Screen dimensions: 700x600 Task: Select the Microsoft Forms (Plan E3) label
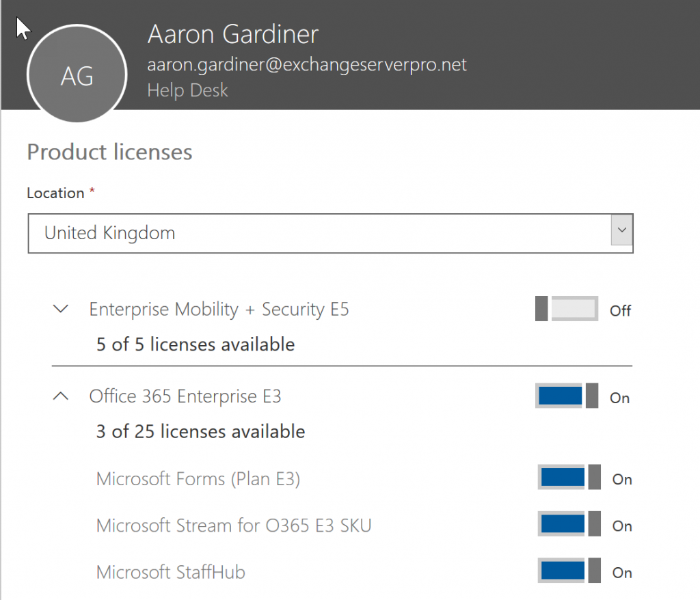click(x=198, y=478)
